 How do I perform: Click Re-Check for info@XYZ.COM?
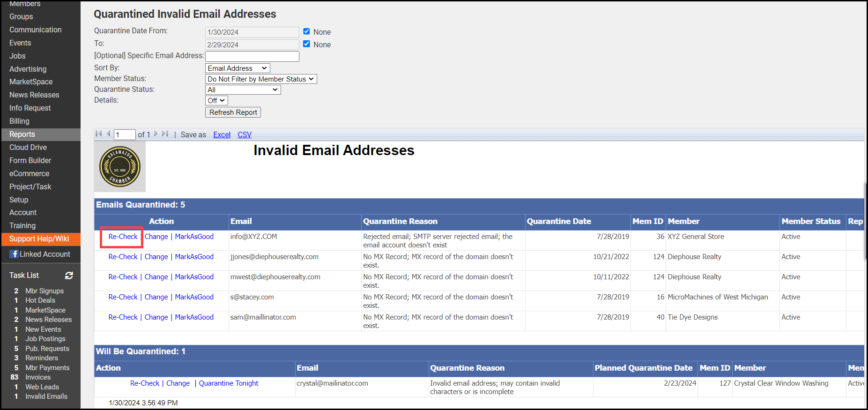coord(123,237)
